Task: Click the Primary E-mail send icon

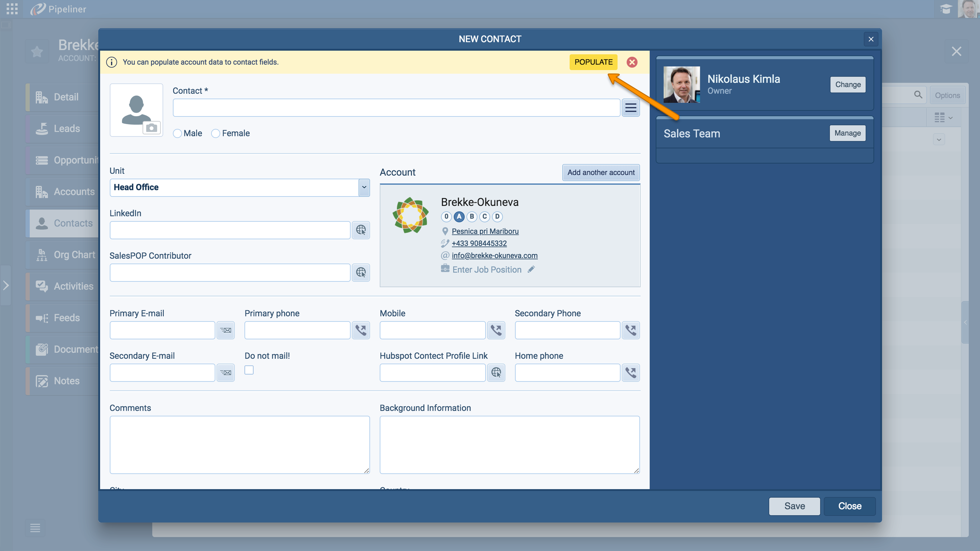Action: pos(226,330)
